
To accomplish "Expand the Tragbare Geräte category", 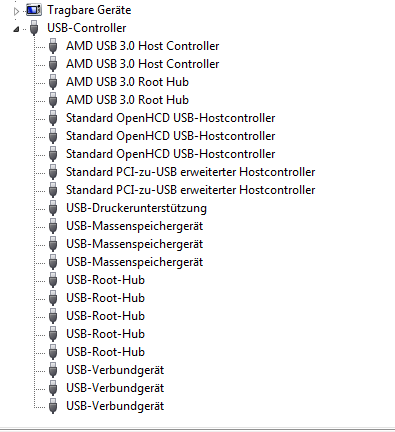I will click(16, 12).
